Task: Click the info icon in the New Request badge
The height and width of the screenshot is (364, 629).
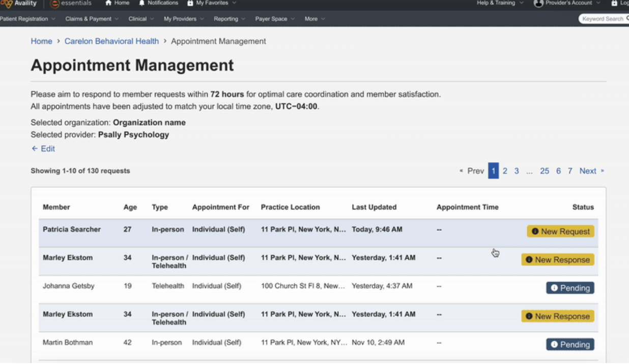Action: [535, 231]
